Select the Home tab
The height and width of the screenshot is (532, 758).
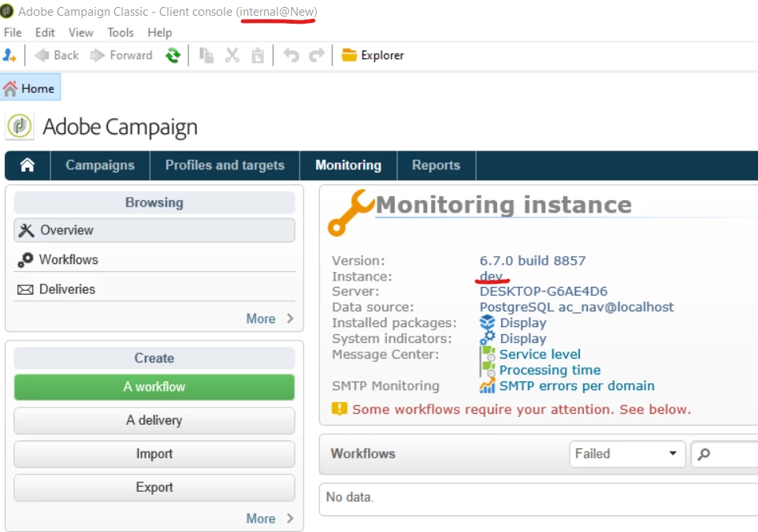(x=30, y=87)
